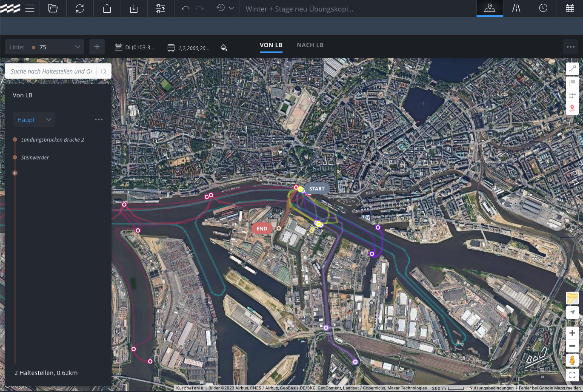Add a new line with plus button

[97, 47]
